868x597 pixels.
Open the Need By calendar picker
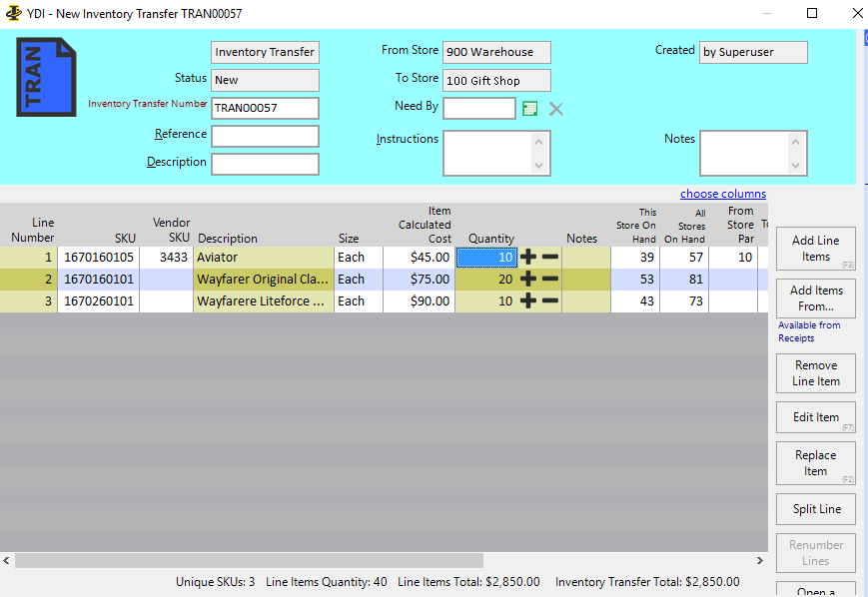529,109
